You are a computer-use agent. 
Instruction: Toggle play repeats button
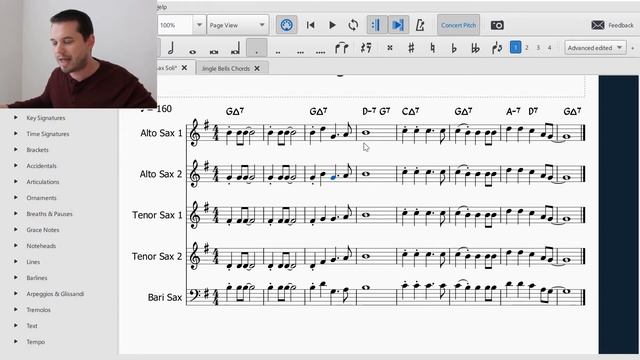(376, 25)
